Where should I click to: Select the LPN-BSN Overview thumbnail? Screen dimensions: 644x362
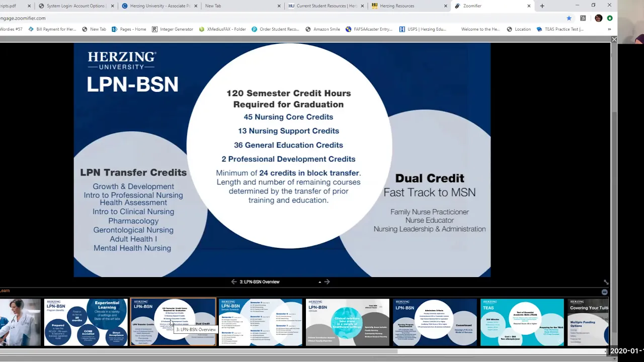click(173, 322)
